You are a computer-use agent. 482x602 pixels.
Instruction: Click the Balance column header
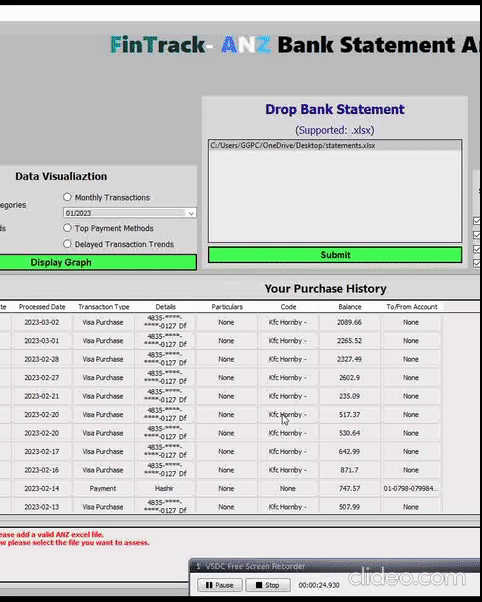click(x=349, y=307)
